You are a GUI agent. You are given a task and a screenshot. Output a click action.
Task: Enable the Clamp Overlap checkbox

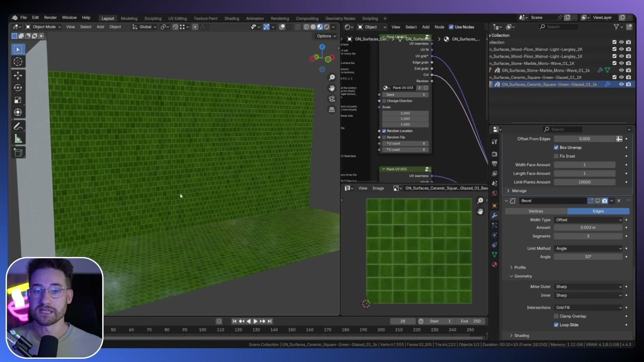[x=556, y=316]
